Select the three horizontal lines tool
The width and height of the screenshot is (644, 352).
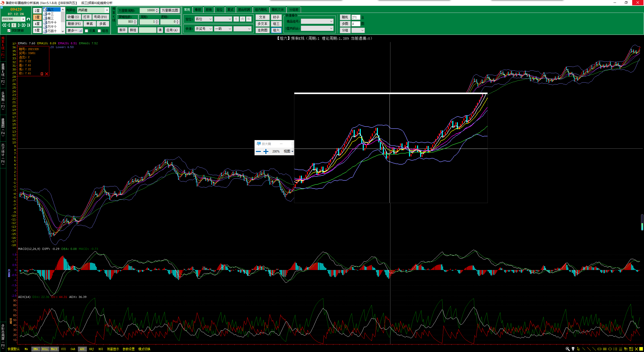click(x=621, y=349)
